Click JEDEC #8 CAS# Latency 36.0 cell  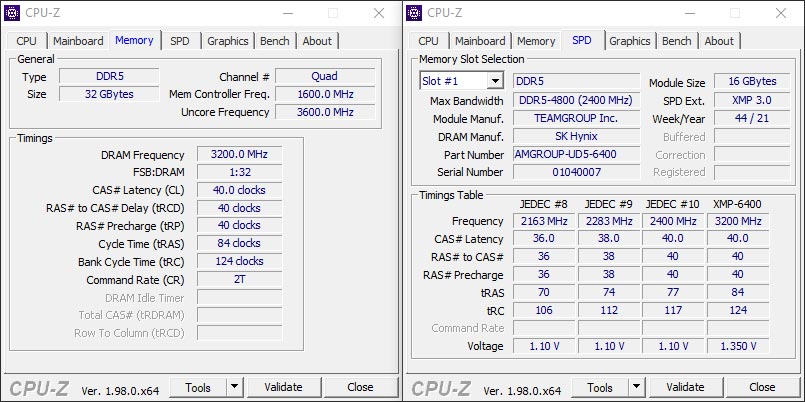coord(544,239)
